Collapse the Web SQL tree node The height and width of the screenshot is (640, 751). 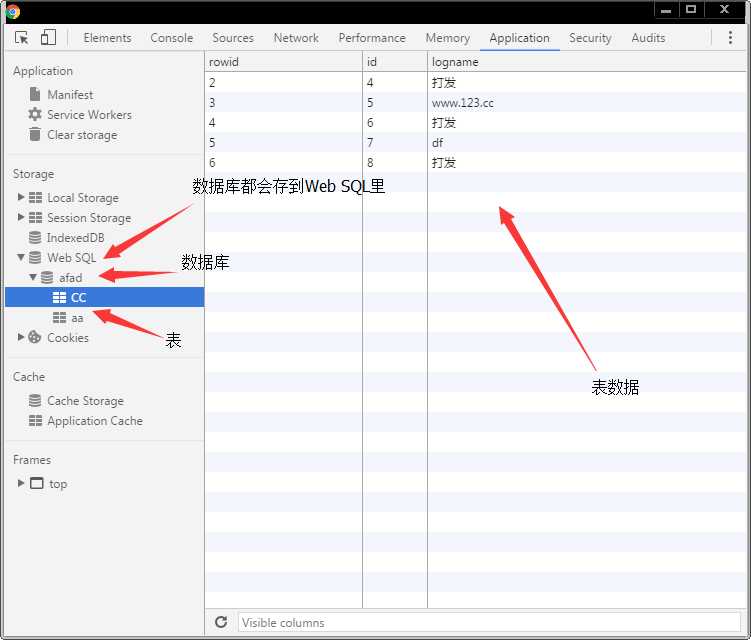[21, 257]
